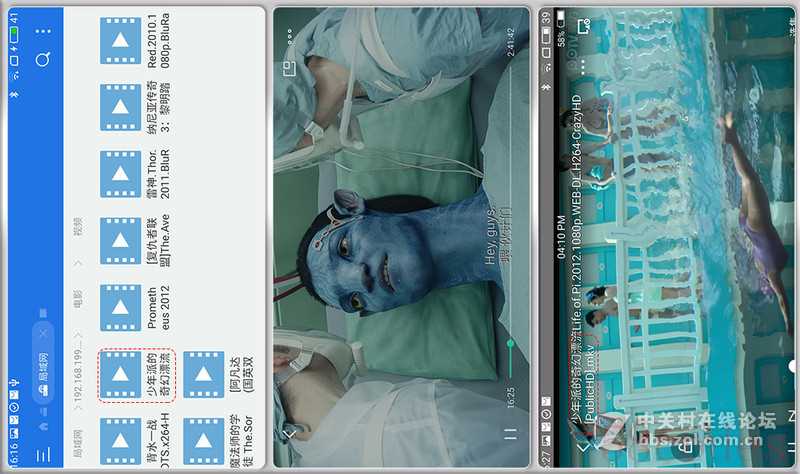Open the 魔法师的学徒 The.Sor video file icon
The image size is (800, 474).
pyautogui.click(x=204, y=441)
